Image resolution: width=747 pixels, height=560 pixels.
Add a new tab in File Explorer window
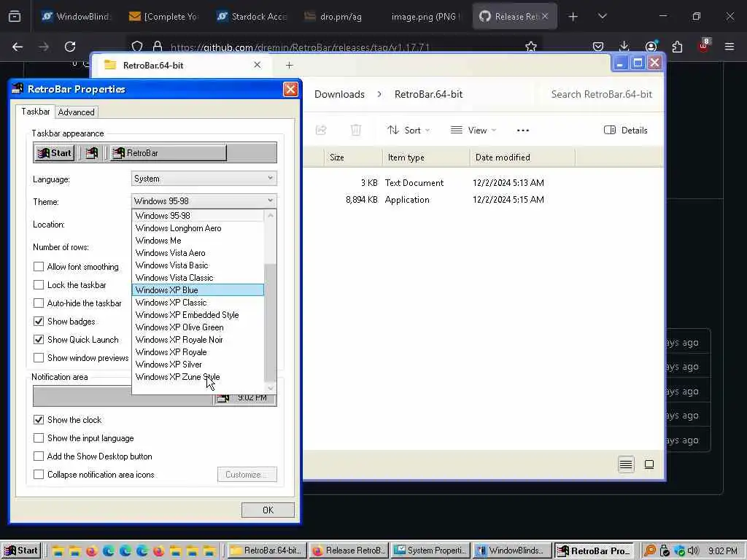click(289, 65)
